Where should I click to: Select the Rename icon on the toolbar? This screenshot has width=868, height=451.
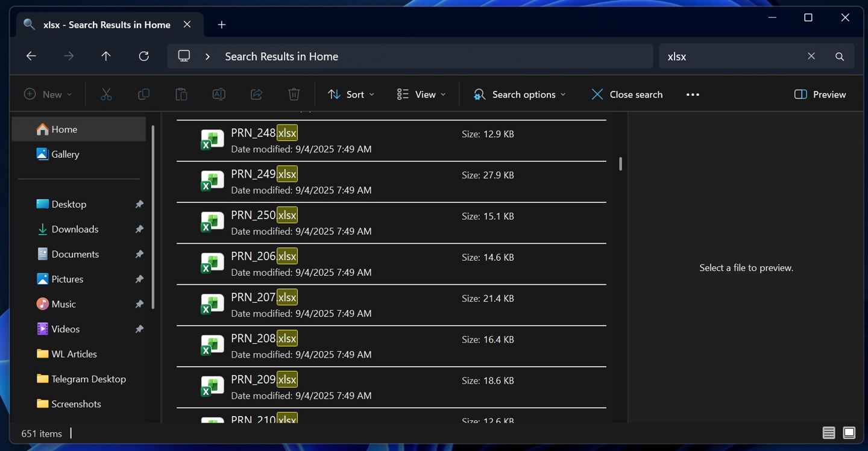(x=218, y=94)
